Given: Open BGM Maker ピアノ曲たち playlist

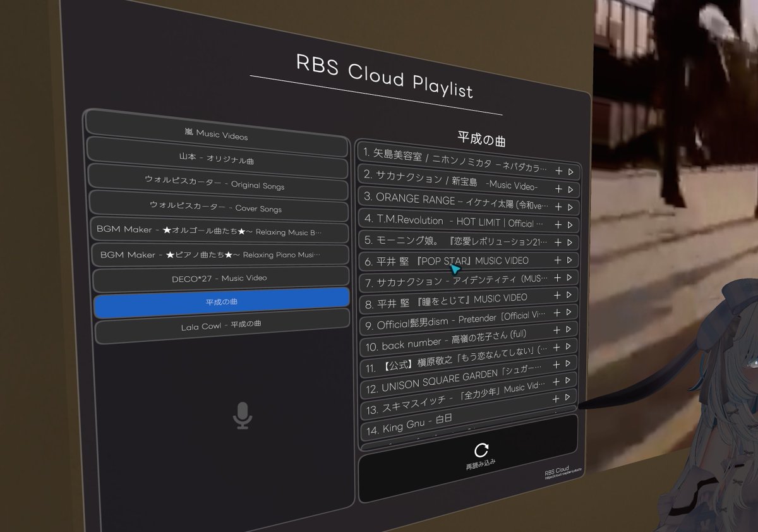Looking at the screenshot, I should pyautogui.click(x=220, y=254).
